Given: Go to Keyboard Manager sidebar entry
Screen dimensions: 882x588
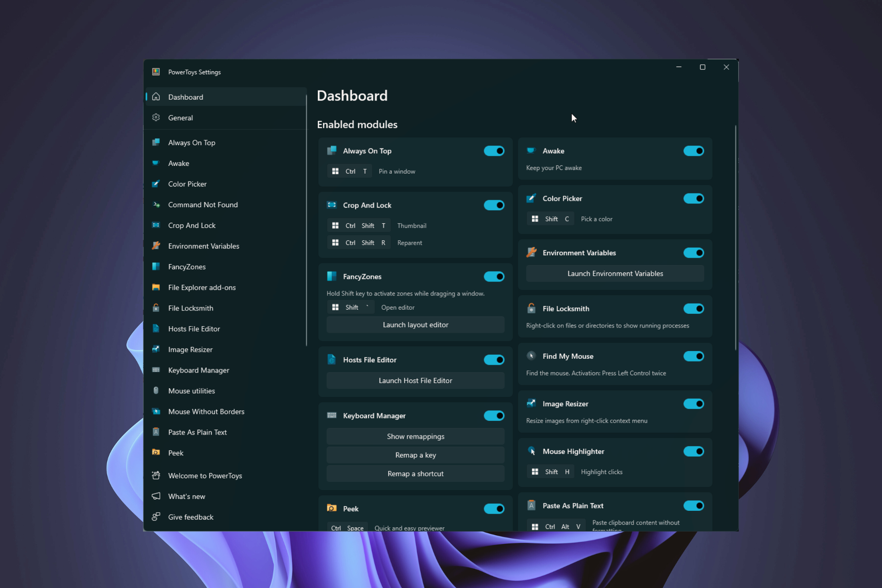Looking at the screenshot, I should [x=226, y=370].
